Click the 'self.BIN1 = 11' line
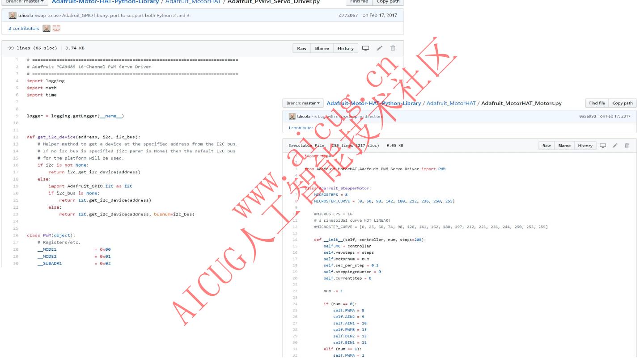The image size is (644, 362). [x=350, y=342]
